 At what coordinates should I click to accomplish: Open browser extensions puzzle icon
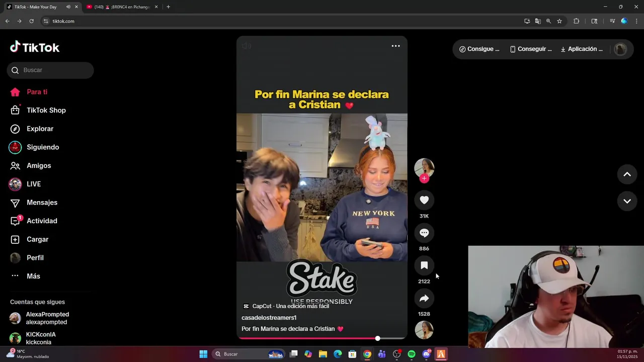click(577, 21)
